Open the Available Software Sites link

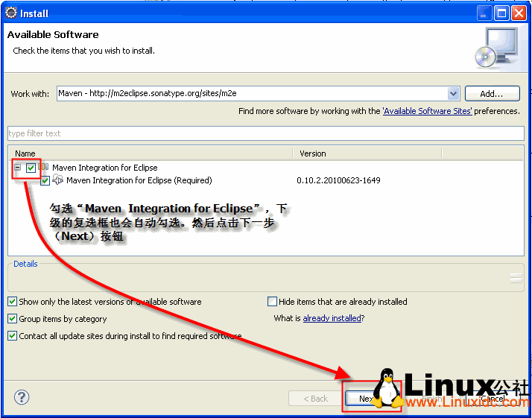[427, 111]
